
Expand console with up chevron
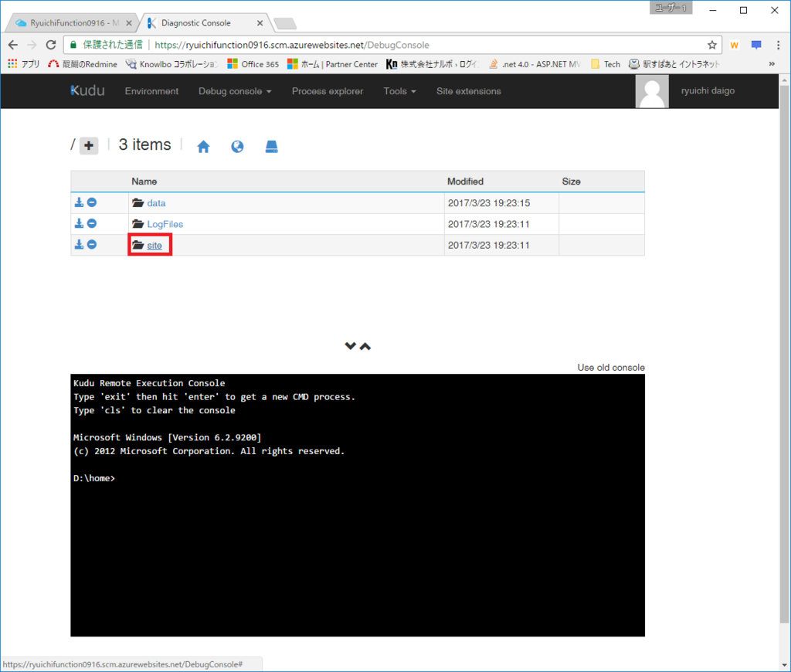tap(365, 346)
